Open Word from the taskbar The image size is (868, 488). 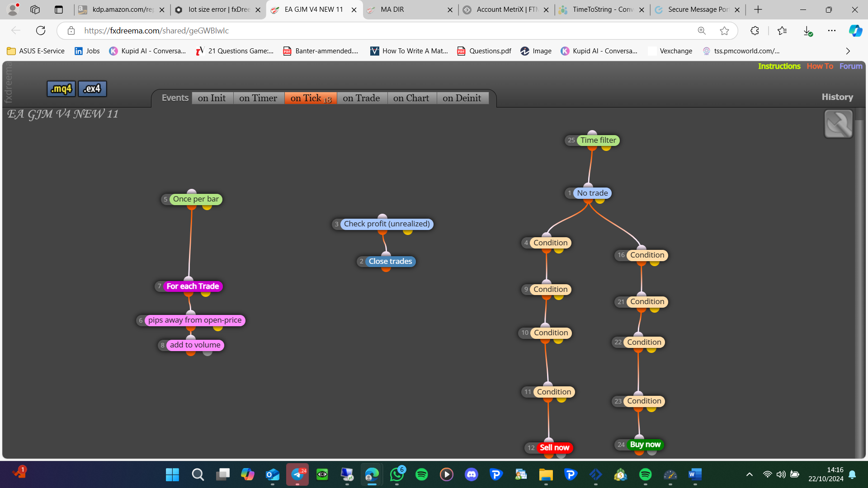pos(695,474)
